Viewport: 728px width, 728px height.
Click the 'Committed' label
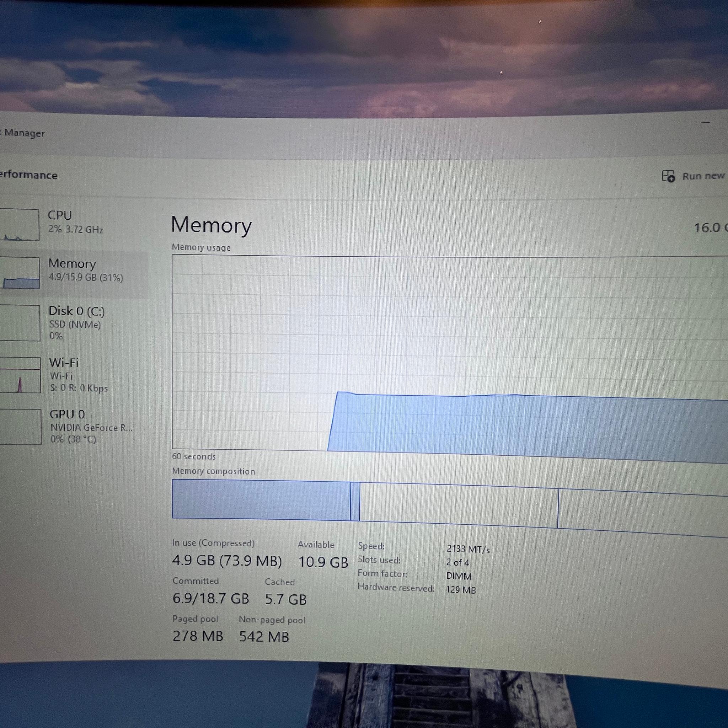pos(196,581)
